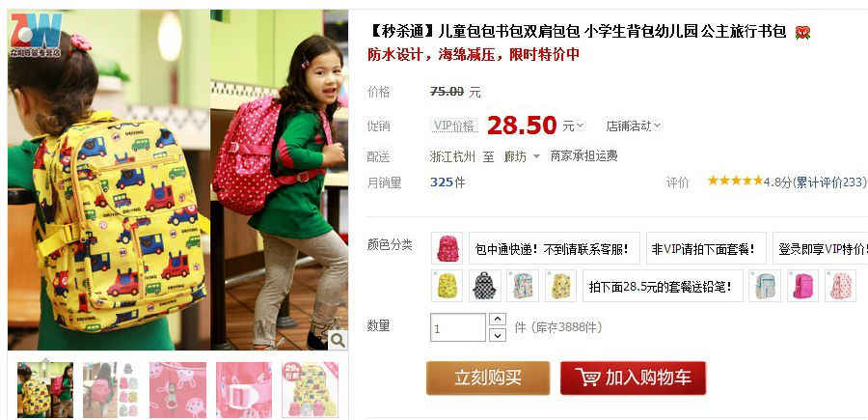Click the cart icon in 加入购物车 button

(587, 378)
